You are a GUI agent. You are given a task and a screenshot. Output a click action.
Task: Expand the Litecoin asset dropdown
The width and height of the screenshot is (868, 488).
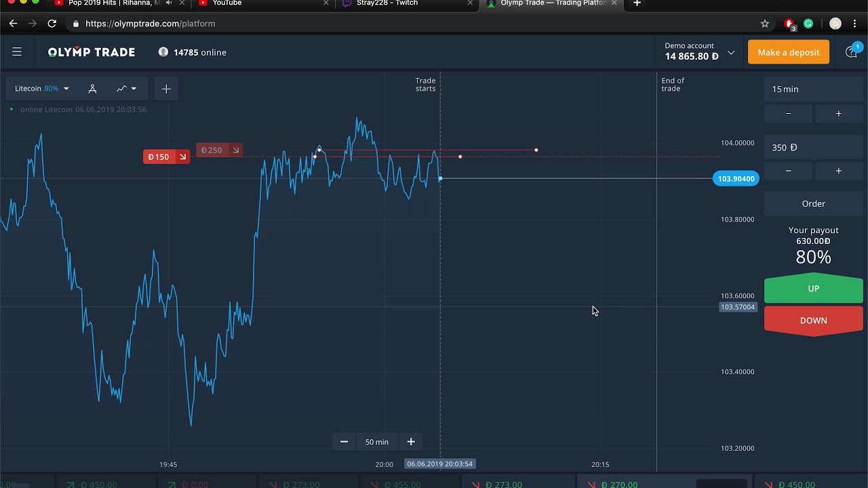[41, 89]
